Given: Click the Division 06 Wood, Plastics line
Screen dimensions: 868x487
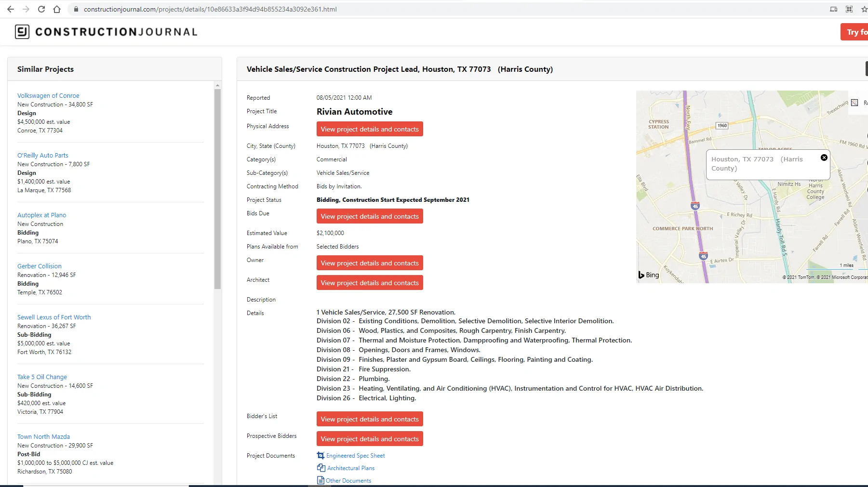Looking at the screenshot, I should [441, 331].
